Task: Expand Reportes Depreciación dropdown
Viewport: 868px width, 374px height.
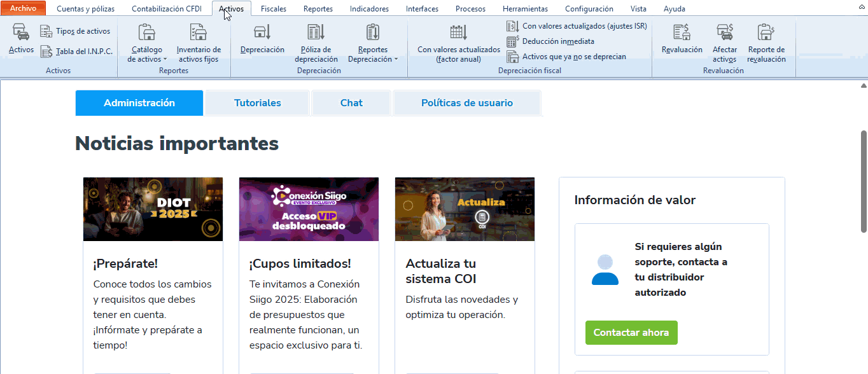Action: coord(373,59)
